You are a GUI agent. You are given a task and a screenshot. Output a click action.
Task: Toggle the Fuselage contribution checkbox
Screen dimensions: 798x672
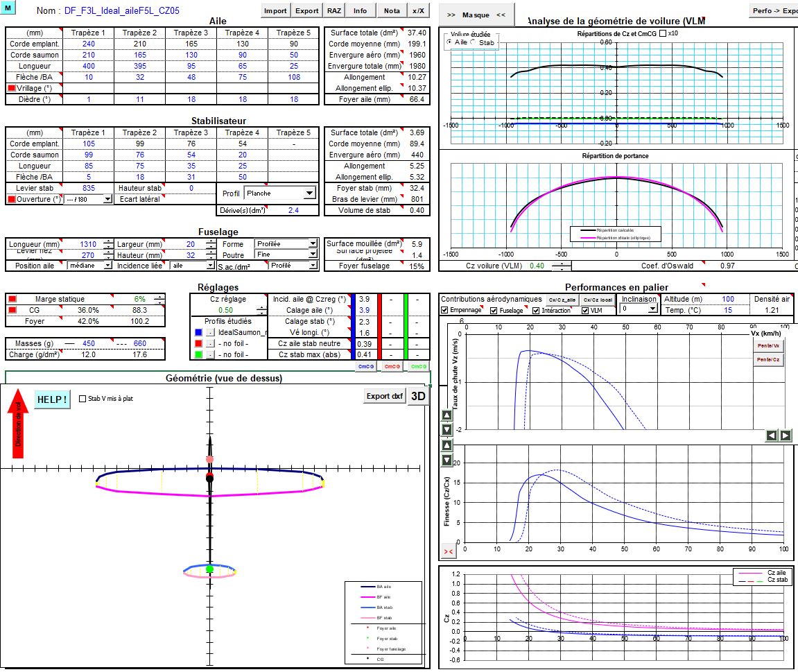(x=494, y=310)
